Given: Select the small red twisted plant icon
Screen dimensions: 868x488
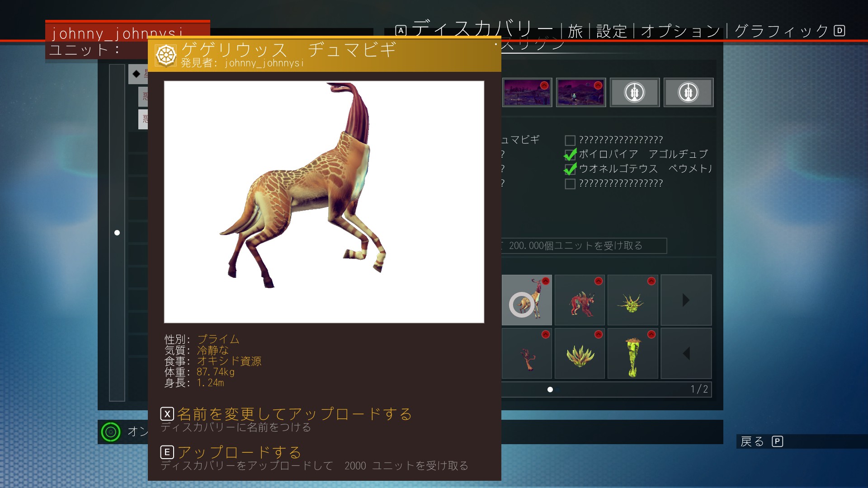Looking at the screenshot, I should coord(527,353).
